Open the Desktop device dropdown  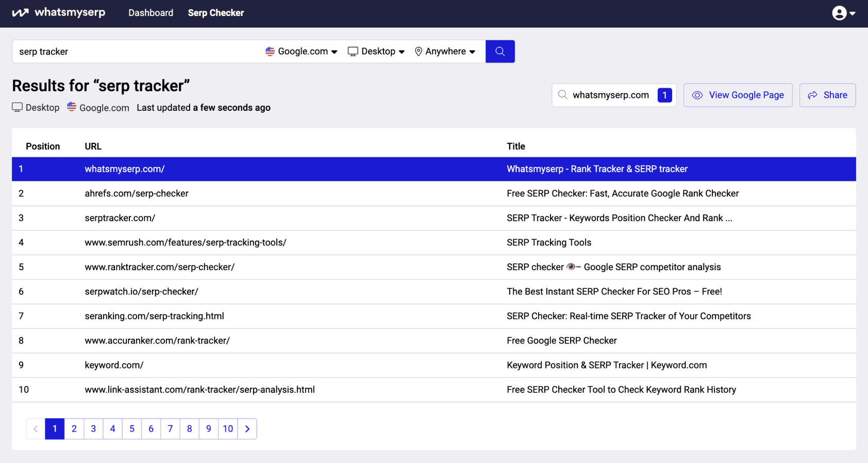pyautogui.click(x=377, y=52)
